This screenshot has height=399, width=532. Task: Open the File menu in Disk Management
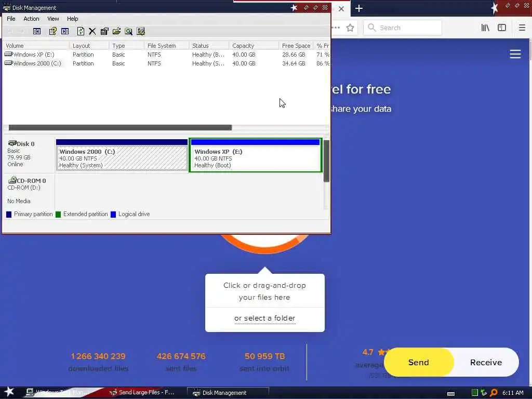coord(11,19)
